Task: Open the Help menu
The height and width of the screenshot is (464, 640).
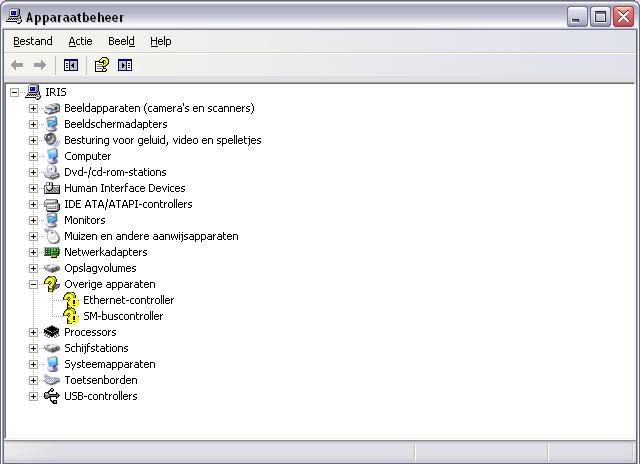Action: tap(160, 41)
